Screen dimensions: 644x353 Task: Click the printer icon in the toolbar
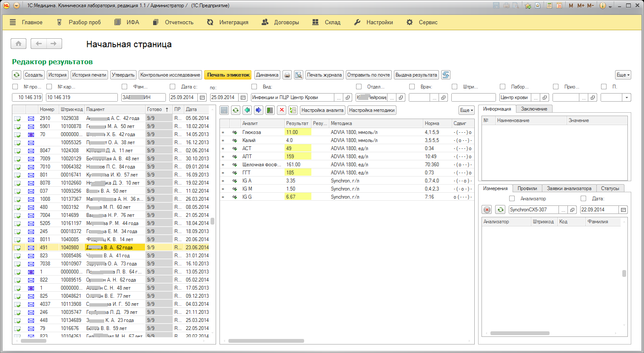[x=287, y=75]
